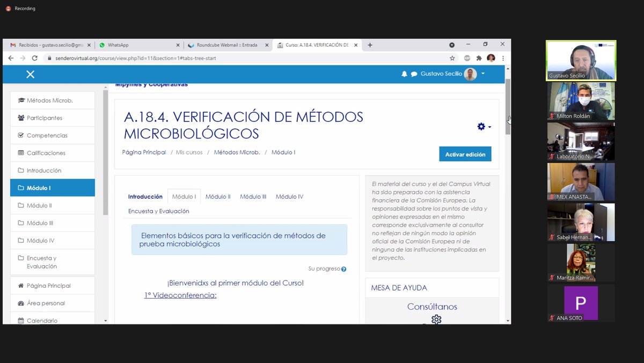The height and width of the screenshot is (363, 644).
Task: Select Maritza Ramir participant video thumbnail
Action: pos(581,263)
